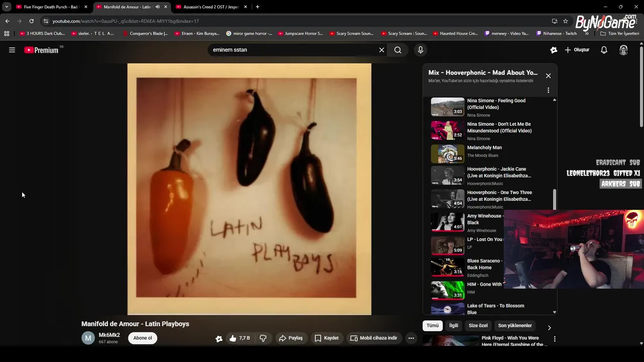Open Jumpscare Horror S... bookmark
Viewport: 644px width, 362px height.
pyautogui.click(x=300, y=34)
